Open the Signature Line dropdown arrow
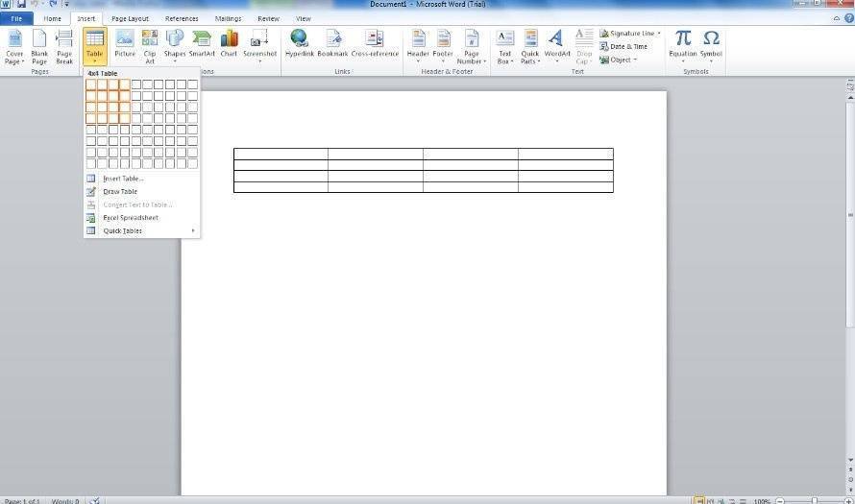This screenshot has height=504, width=855. point(659,34)
